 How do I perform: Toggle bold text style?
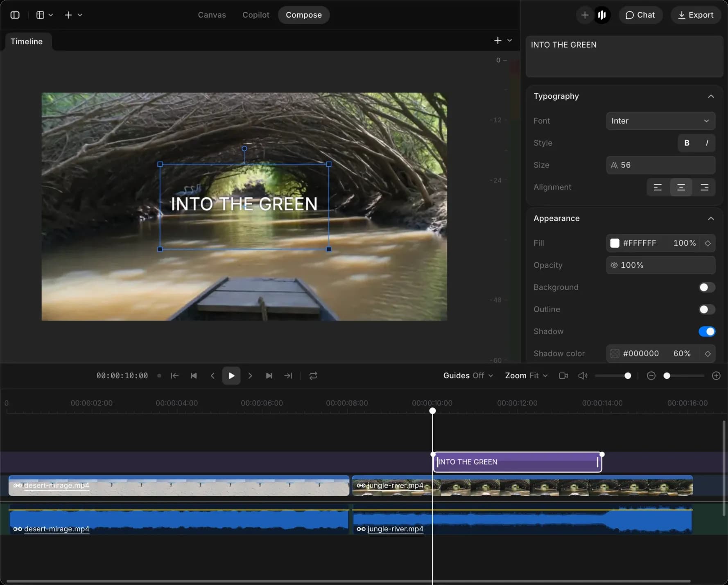tap(687, 143)
